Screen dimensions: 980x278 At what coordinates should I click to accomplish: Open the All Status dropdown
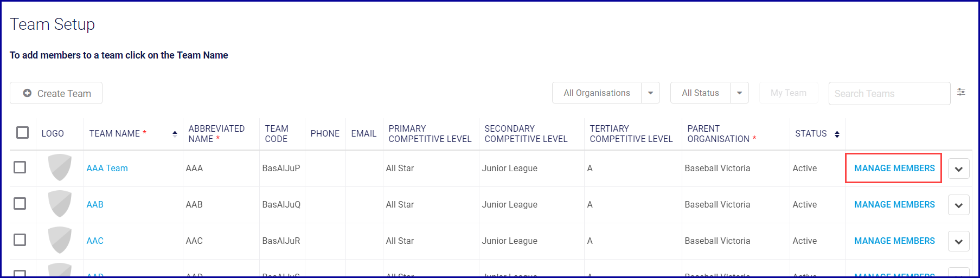tap(739, 93)
